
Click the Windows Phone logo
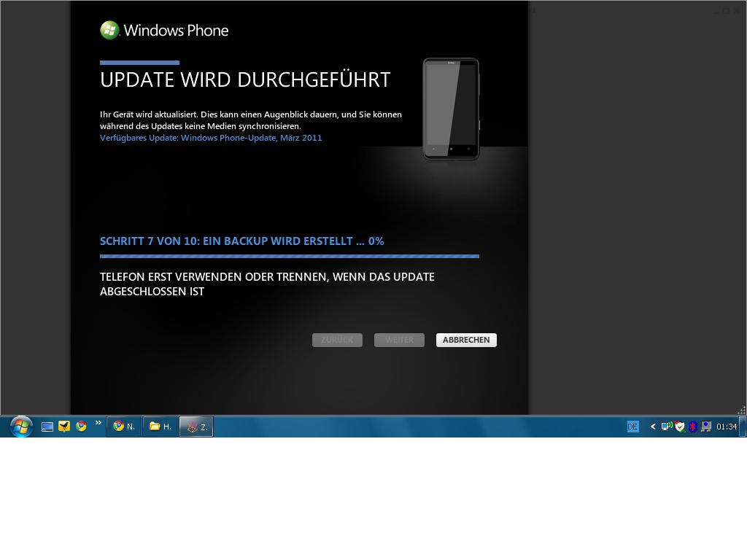tap(164, 31)
